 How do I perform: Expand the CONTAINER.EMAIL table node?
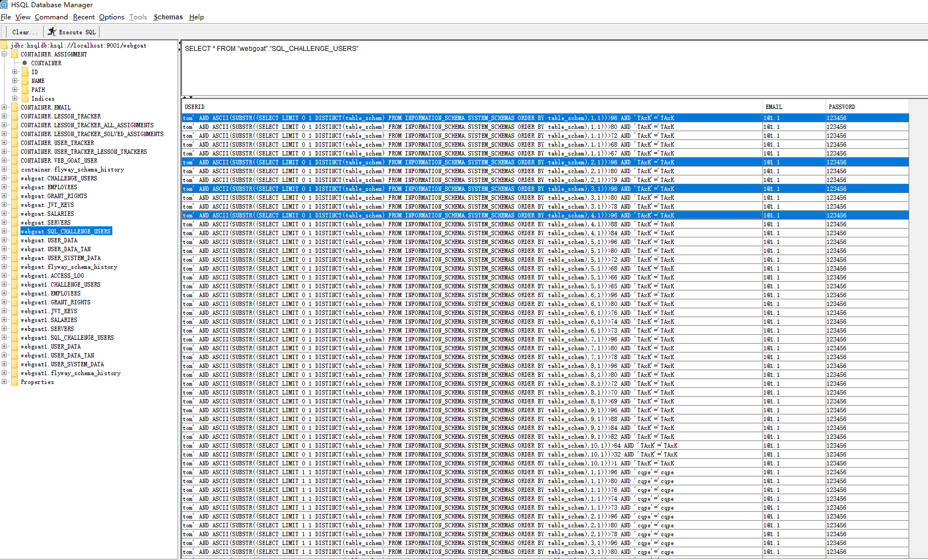[x=4, y=107]
